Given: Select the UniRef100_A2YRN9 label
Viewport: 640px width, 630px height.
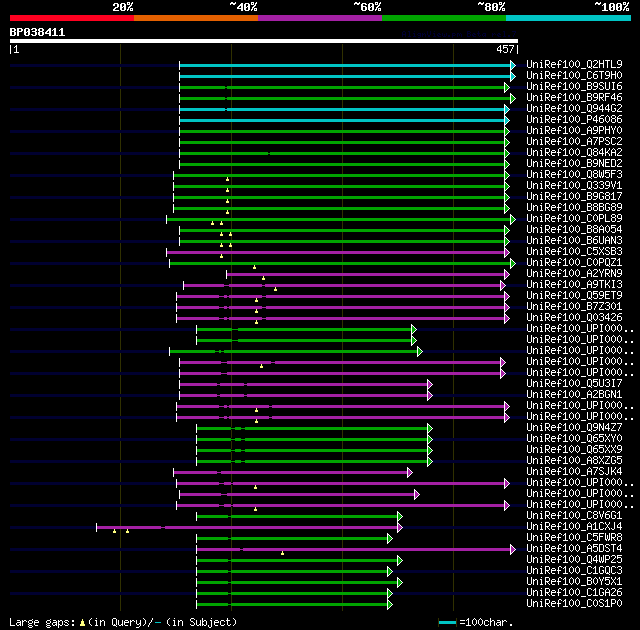Looking at the screenshot, I should (x=574, y=274).
